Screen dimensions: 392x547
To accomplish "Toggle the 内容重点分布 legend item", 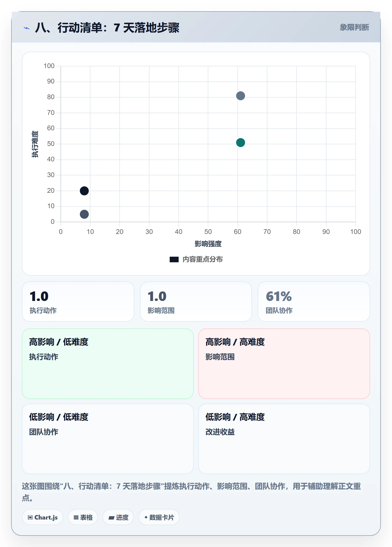I will point(196,259).
